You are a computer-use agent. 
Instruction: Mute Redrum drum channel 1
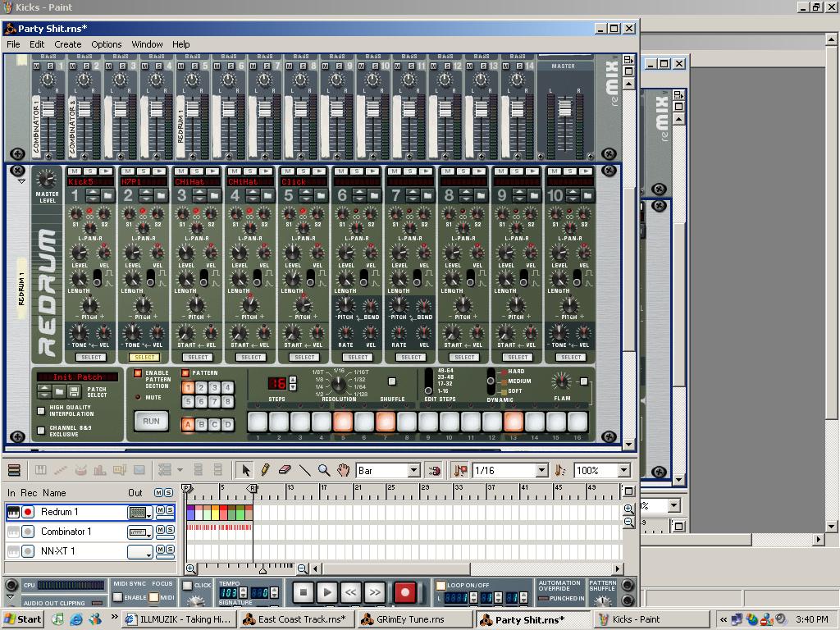75,171
